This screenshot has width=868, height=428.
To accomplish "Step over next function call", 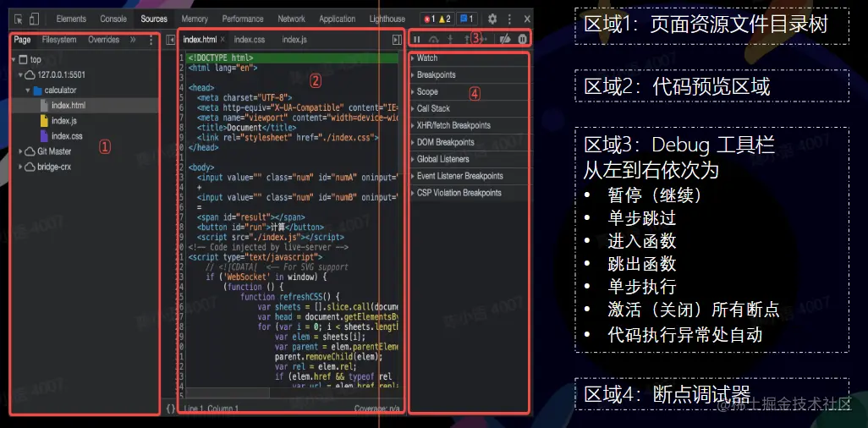I will [x=434, y=39].
